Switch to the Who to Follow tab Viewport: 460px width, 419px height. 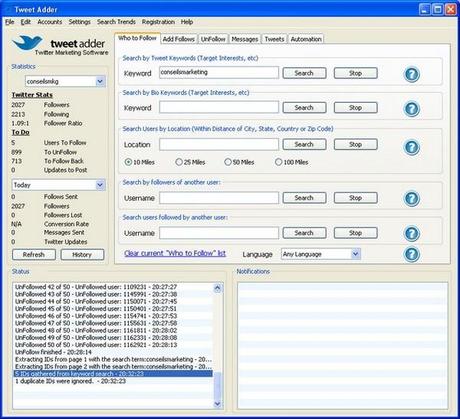pyautogui.click(x=137, y=38)
